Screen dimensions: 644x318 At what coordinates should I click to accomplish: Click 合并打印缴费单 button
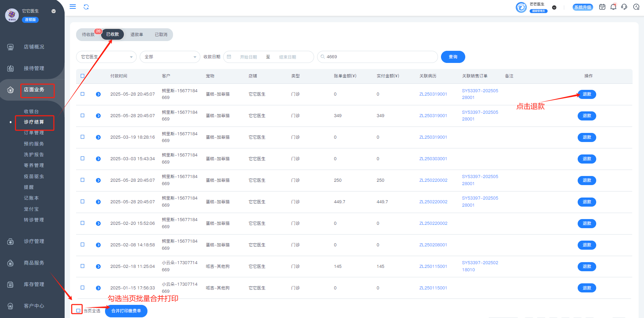pos(126,311)
